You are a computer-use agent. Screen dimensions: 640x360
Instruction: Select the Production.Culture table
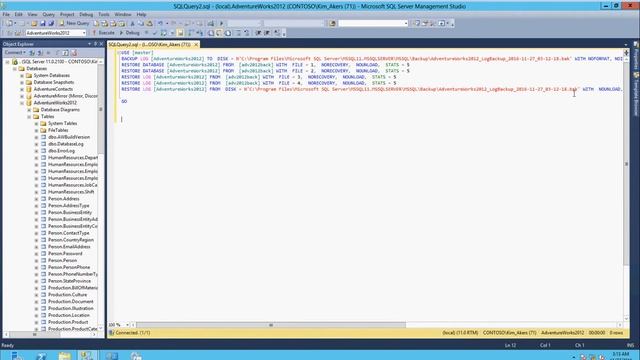point(67,295)
